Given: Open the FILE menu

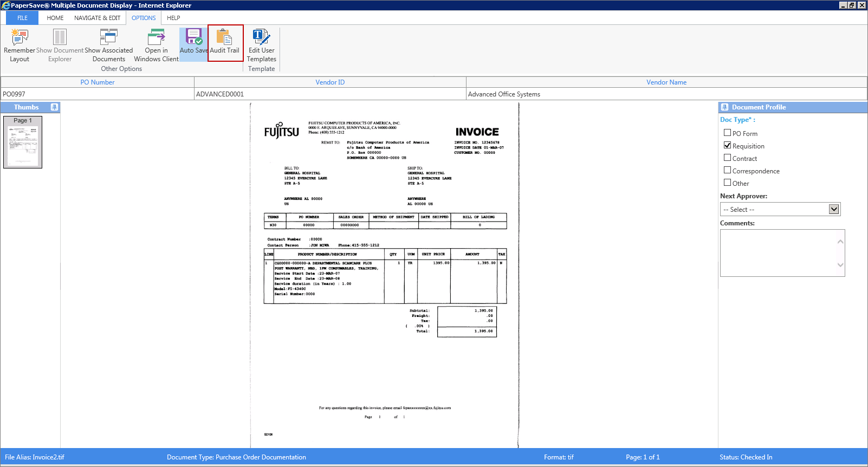Looking at the screenshot, I should pyautogui.click(x=22, y=18).
